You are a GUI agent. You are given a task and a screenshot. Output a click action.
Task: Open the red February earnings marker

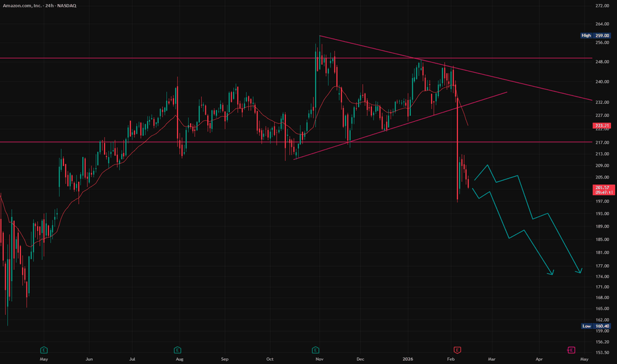[457, 350]
